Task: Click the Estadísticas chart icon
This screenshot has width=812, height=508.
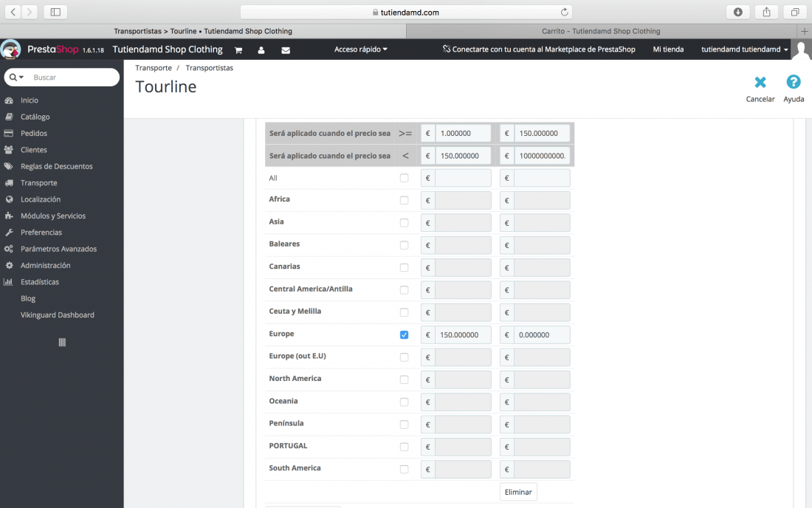Action: [x=8, y=282]
